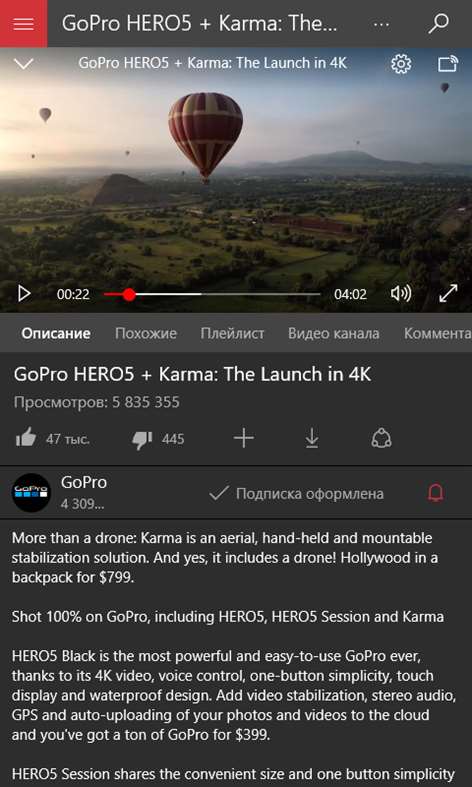Download the video with arrow icon
This screenshot has width=472, height=787.
pyautogui.click(x=312, y=439)
